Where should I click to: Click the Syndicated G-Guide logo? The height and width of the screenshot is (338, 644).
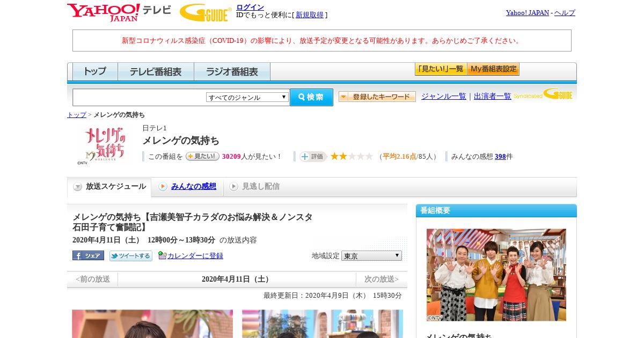click(x=543, y=94)
